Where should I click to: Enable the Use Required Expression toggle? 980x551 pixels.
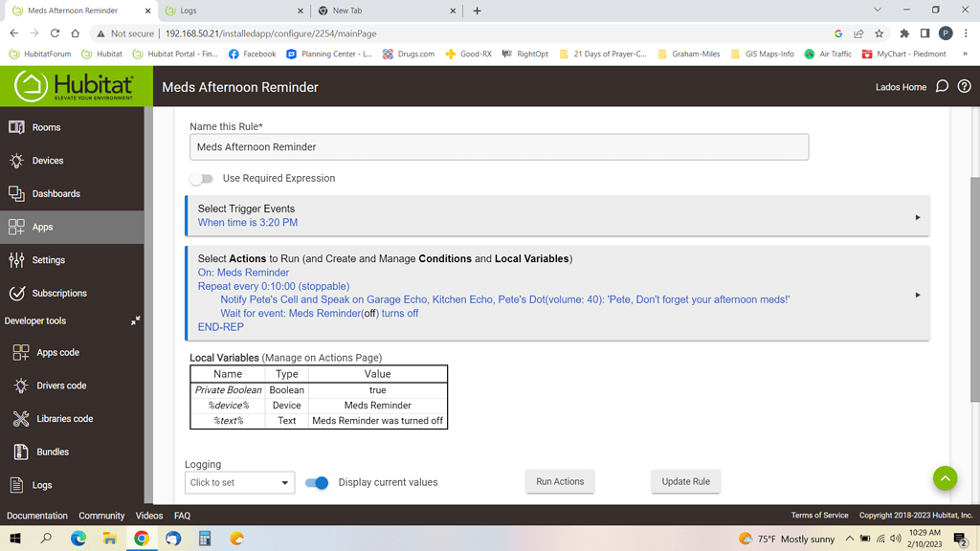(202, 178)
